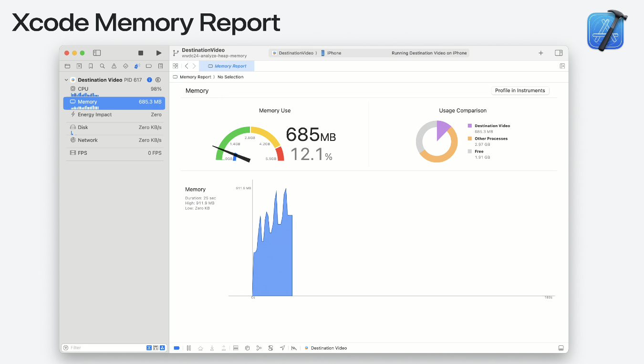Screen dimensions: 644x364
Task: Click No Selection in the jump bar
Action: (x=230, y=77)
